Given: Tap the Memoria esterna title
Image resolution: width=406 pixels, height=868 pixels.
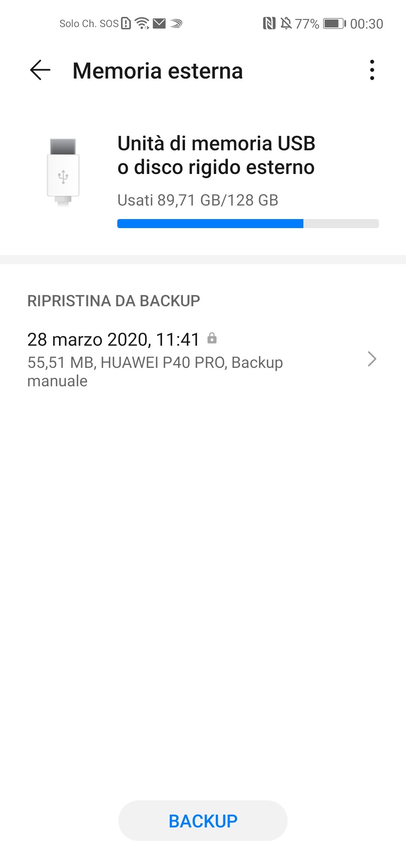Looking at the screenshot, I should pyautogui.click(x=158, y=71).
